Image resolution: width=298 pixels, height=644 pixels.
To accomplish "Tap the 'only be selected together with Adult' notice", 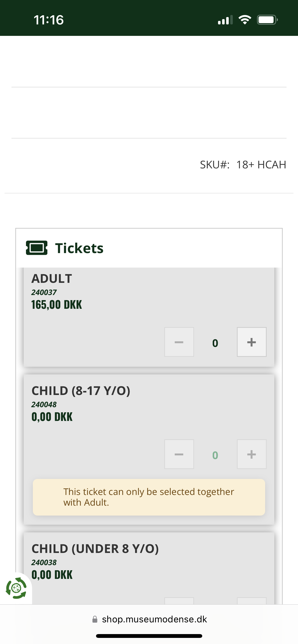I will click(149, 497).
